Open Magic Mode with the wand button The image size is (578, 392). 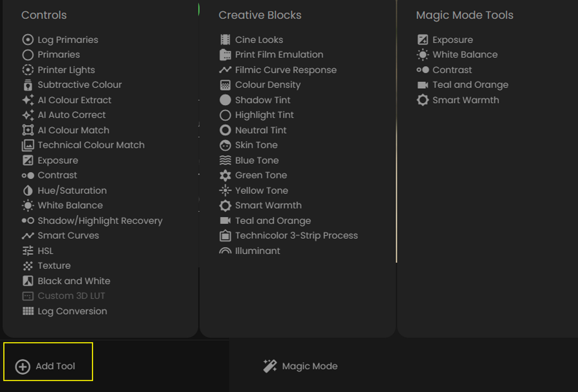click(x=300, y=366)
